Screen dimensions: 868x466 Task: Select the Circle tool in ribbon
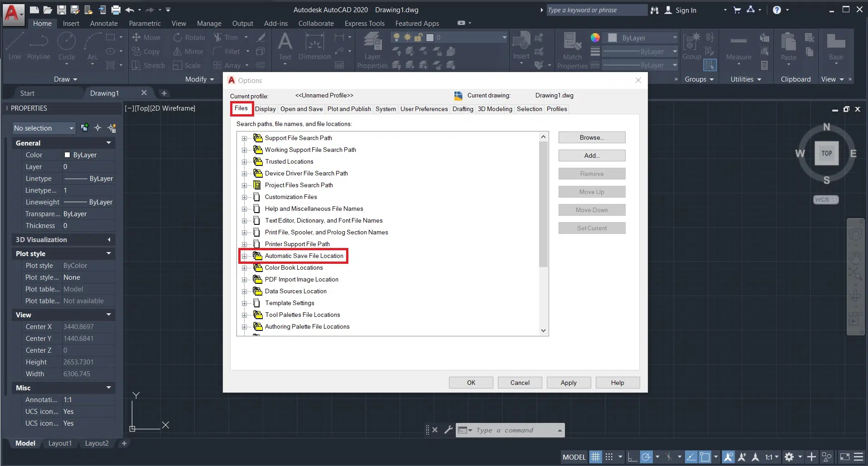(67, 46)
